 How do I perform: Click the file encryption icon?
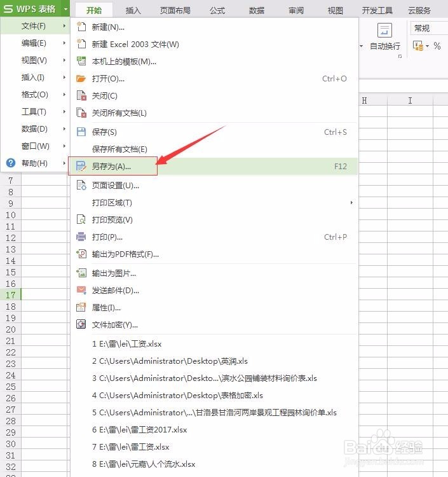click(81, 324)
